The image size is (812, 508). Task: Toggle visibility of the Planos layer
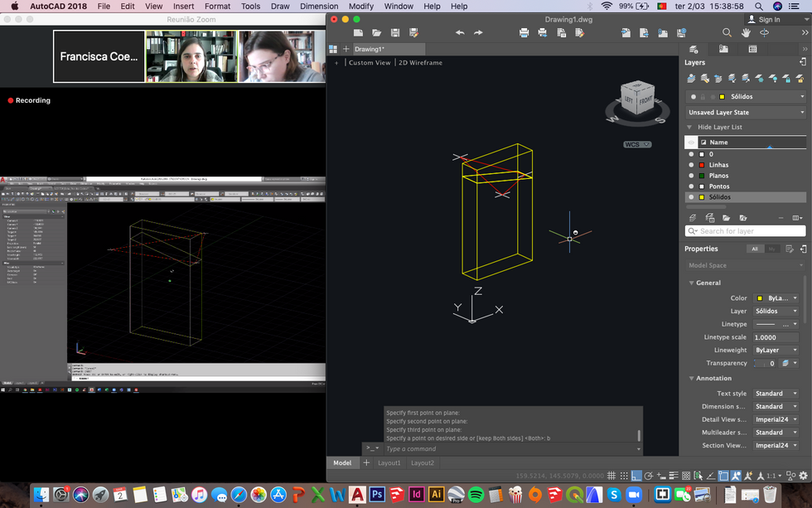pyautogui.click(x=691, y=176)
